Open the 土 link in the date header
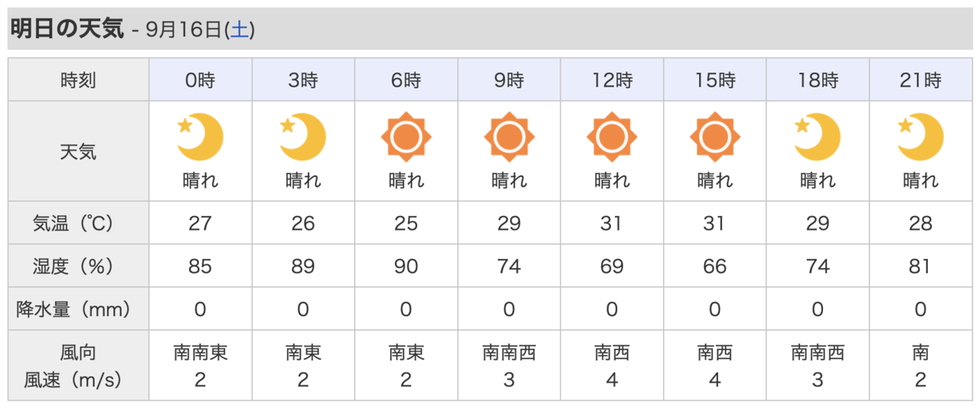The image size is (980, 409). pos(240,30)
